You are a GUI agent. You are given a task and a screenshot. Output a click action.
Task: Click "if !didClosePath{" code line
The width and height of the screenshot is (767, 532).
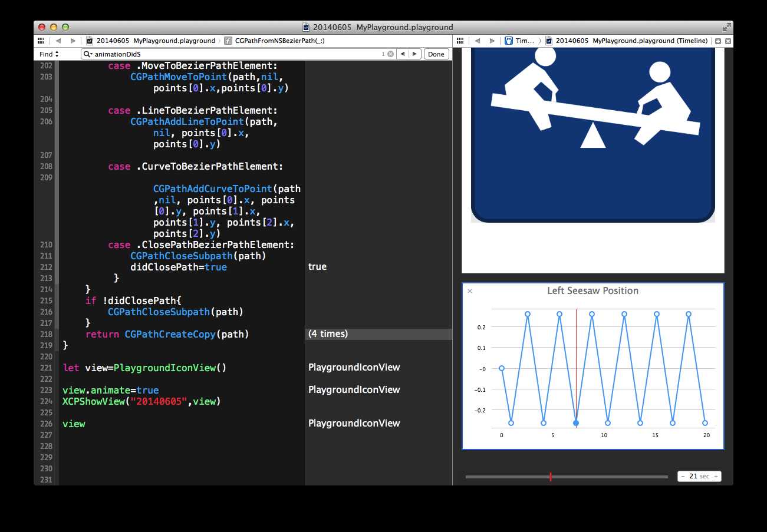pos(133,300)
